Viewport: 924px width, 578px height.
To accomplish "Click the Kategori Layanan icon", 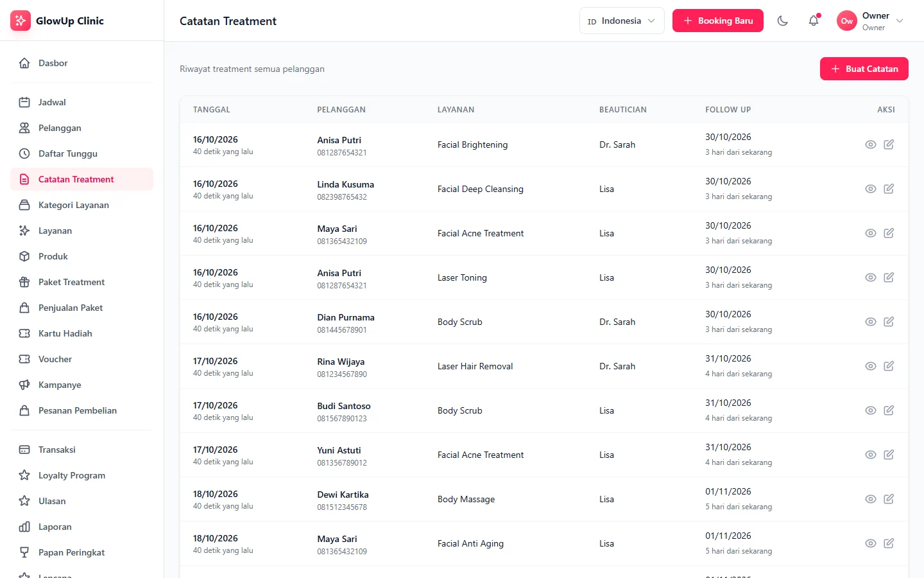I will pyautogui.click(x=24, y=205).
